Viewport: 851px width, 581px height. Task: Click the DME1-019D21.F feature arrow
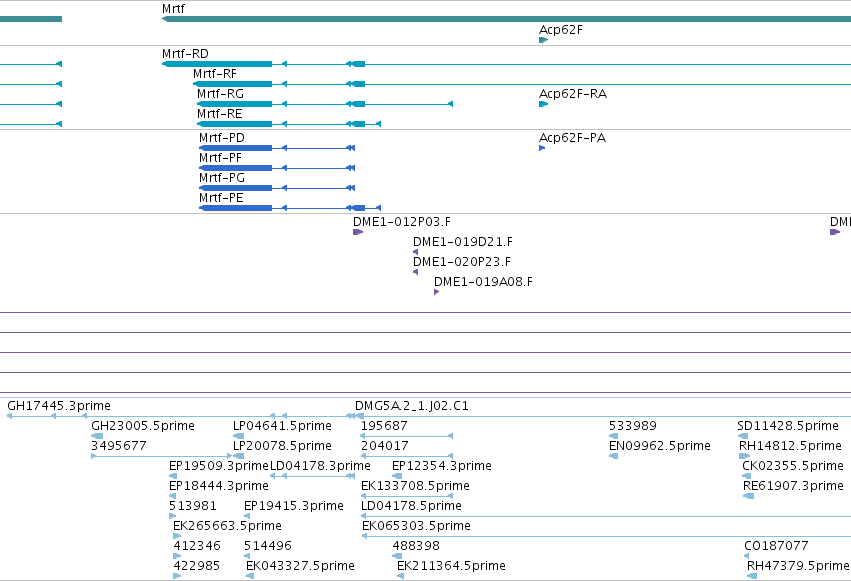coord(415,252)
